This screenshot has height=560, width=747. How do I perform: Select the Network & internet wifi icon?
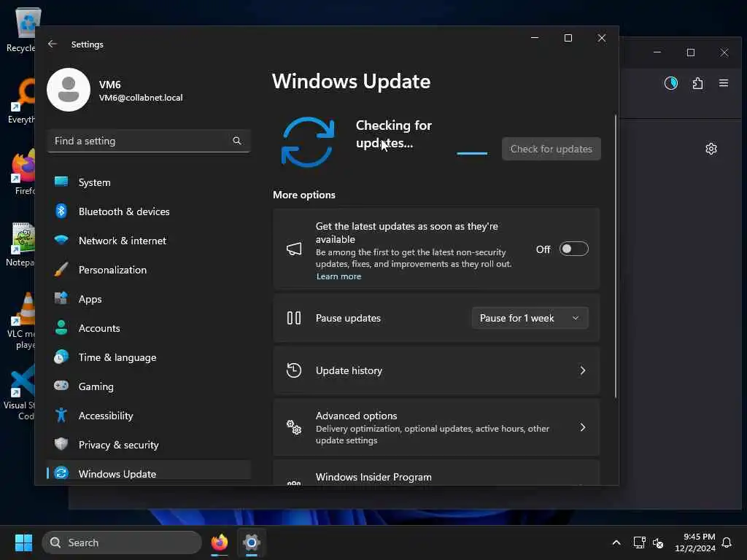(x=61, y=239)
